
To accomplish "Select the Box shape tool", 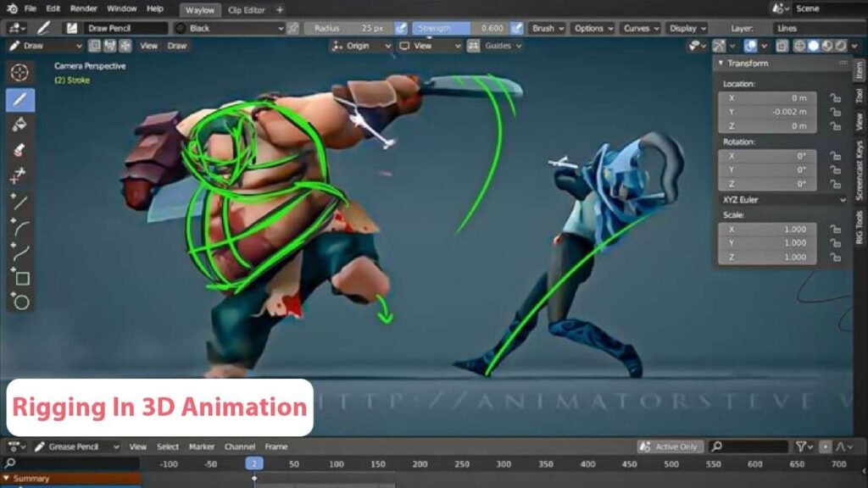I will [x=20, y=277].
